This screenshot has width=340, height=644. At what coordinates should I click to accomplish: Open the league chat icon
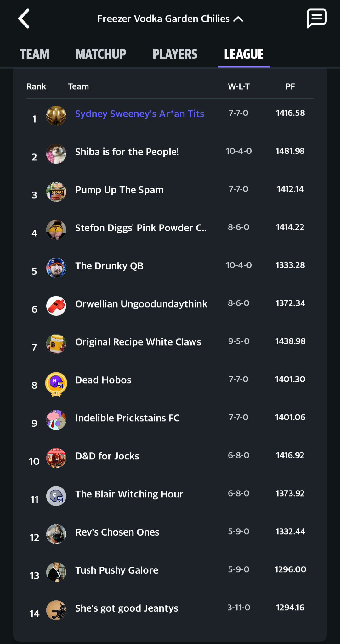tap(316, 19)
